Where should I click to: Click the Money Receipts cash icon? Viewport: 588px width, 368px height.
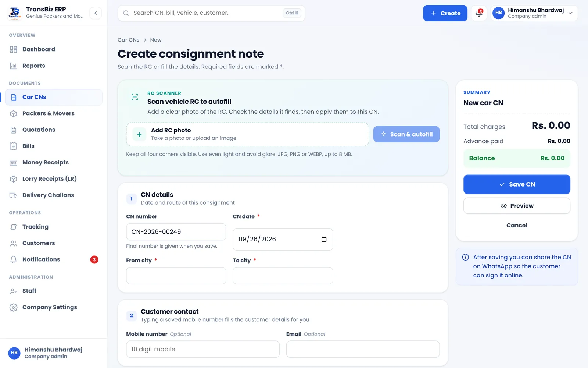[x=14, y=163]
